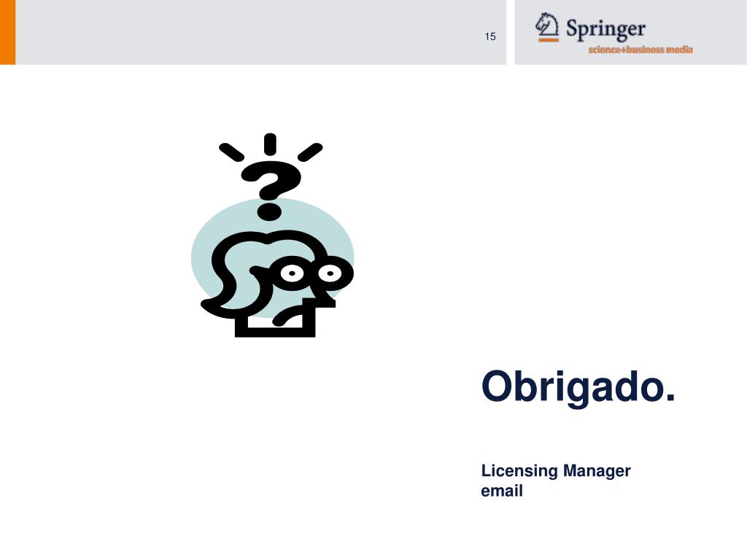Select the slide number 15
Image resolution: width=747 pixels, height=560 pixels.
[x=490, y=36]
